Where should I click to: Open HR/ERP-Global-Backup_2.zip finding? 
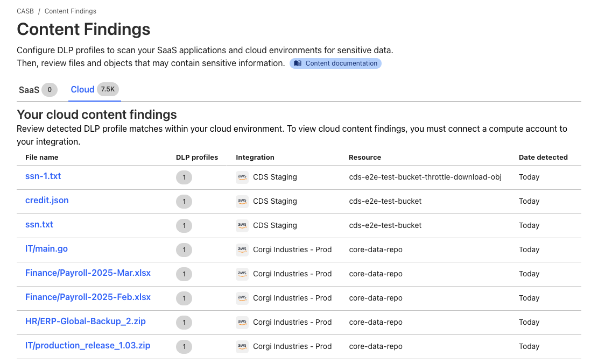pos(85,322)
